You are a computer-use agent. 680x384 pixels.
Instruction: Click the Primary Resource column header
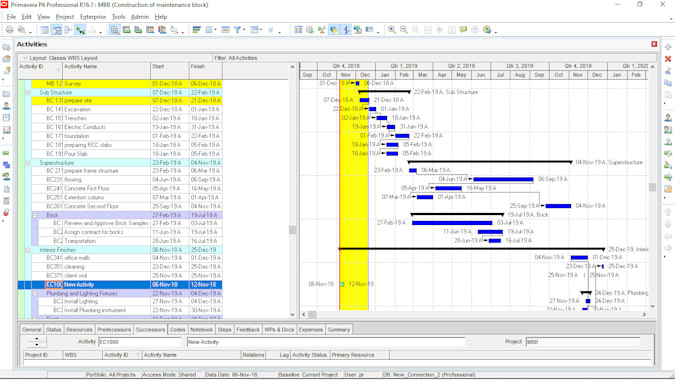[x=360, y=355]
